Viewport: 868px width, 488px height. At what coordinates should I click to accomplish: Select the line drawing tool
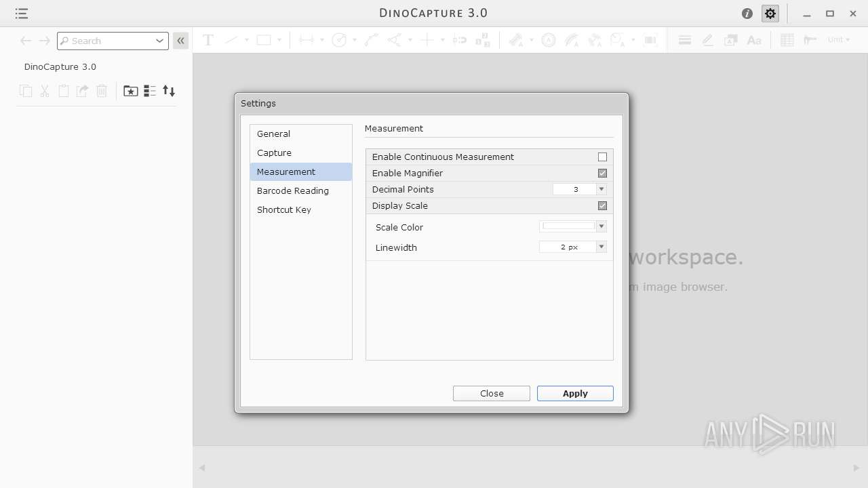[x=231, y=40]
